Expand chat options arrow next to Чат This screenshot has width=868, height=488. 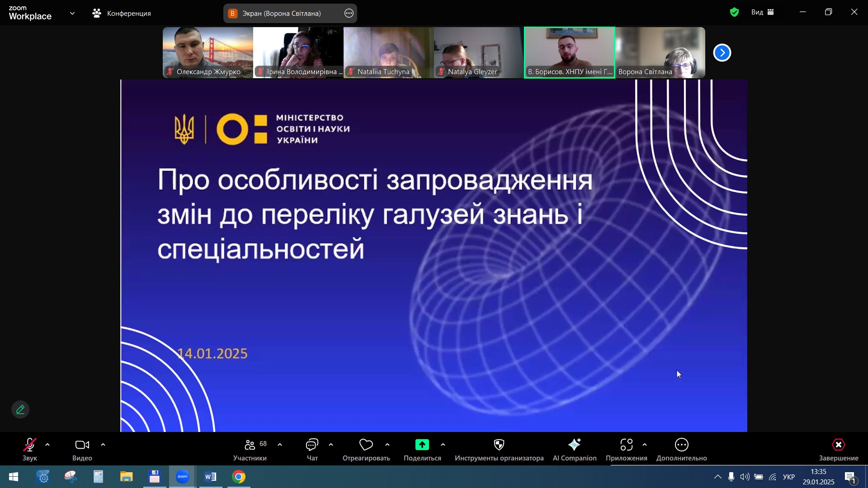point(331,445)
